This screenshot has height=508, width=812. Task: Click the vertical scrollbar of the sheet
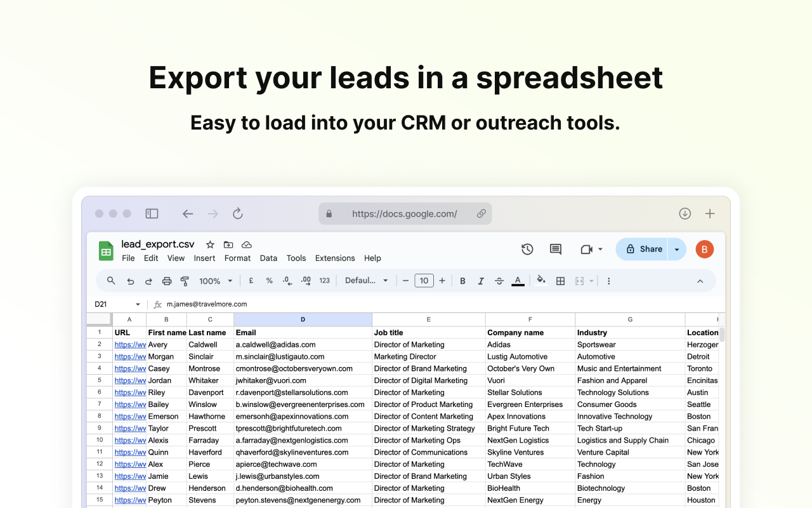coord(722,335)
